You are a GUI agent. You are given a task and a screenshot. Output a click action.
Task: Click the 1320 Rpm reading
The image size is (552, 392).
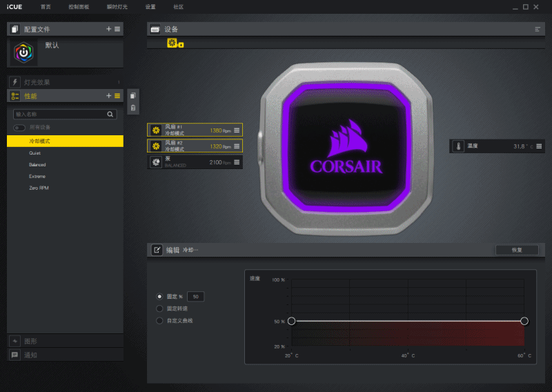point(220,146)
